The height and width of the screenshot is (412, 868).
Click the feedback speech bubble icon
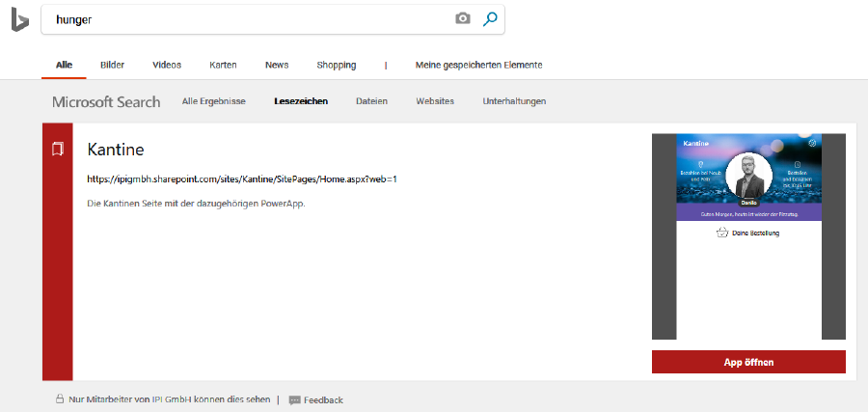294,399
